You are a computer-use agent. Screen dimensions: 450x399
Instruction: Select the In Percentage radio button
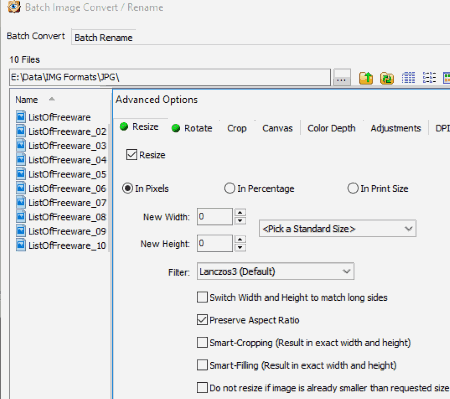[x=229, y=188]
